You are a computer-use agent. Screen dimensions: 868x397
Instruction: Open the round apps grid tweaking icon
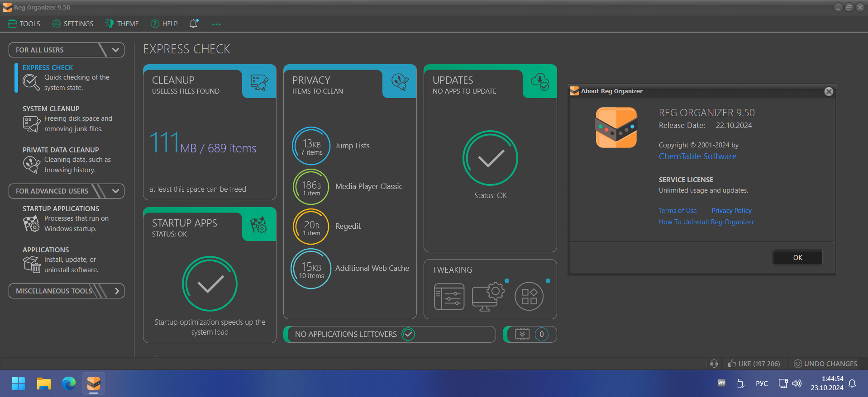(x=529, y=297)
